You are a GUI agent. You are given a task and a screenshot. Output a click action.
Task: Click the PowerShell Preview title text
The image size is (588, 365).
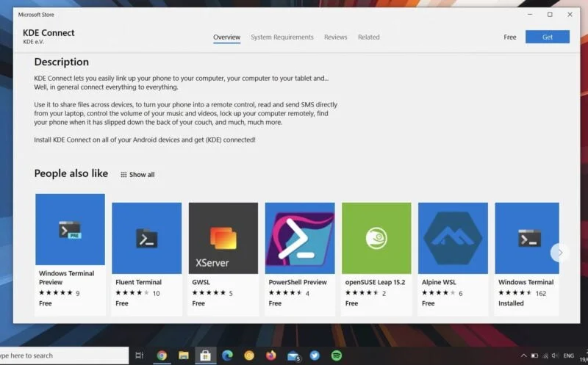click(x=298, y=282)
